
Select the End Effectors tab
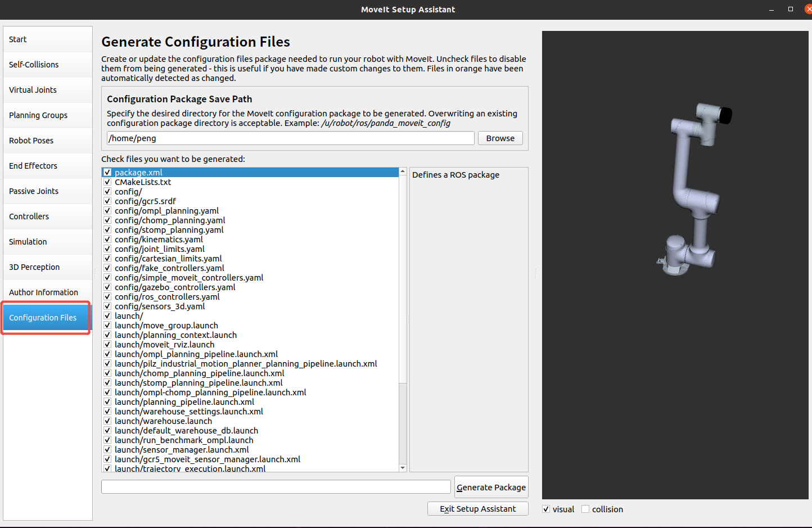48,166
